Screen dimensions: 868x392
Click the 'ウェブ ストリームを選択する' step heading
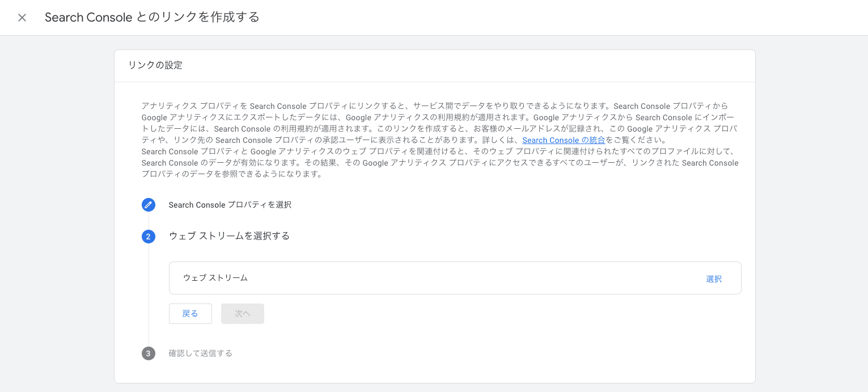(230, 236)
